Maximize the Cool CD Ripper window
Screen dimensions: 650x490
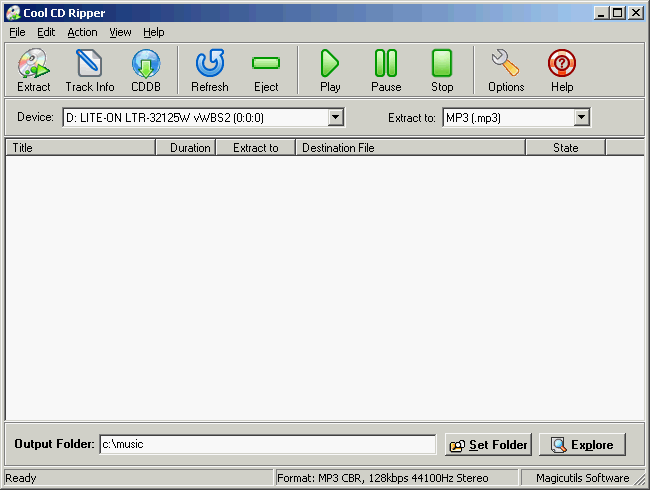(x=617, y=13)
